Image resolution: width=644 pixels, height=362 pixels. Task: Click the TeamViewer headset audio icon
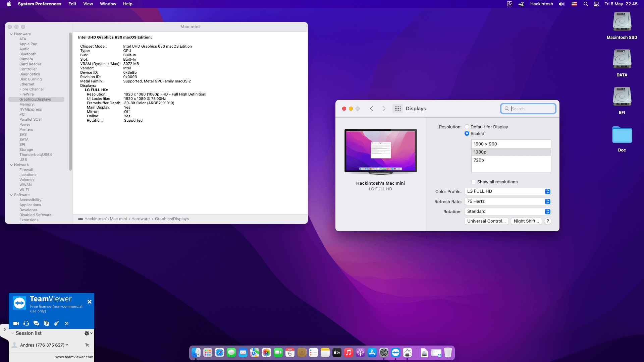coord(26,323)
